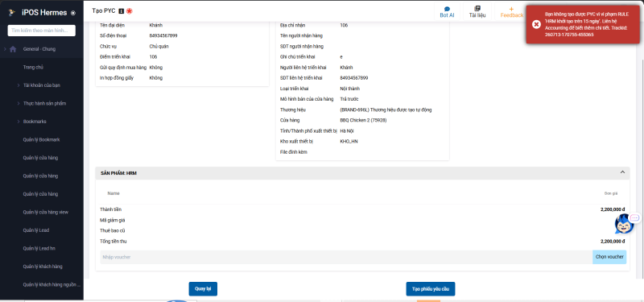
Task: Click the Chọn voucher button
Action: point(609,257)
